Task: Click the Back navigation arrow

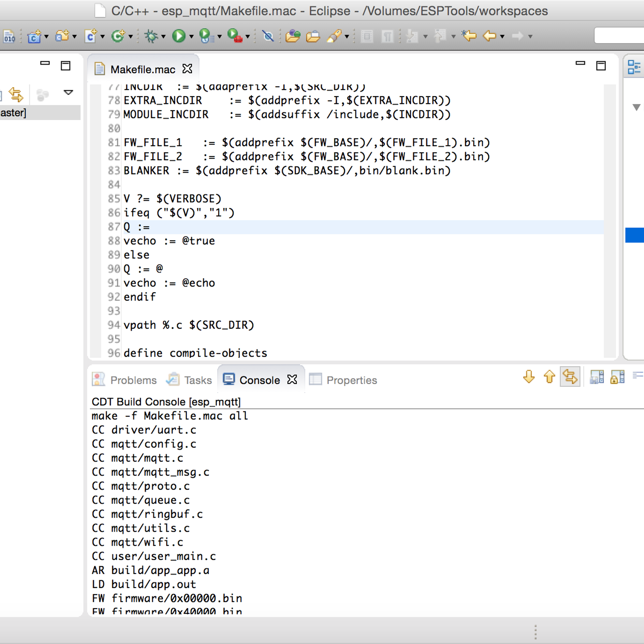Action: [x=489, y=36]
